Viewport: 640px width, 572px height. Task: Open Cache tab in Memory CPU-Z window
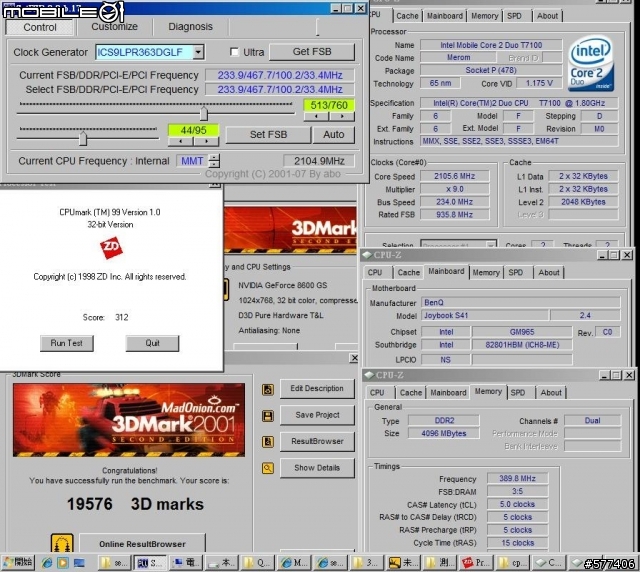411,392
